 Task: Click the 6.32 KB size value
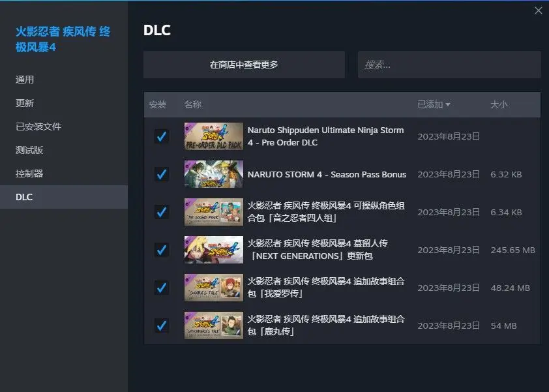tap(506, 174)
